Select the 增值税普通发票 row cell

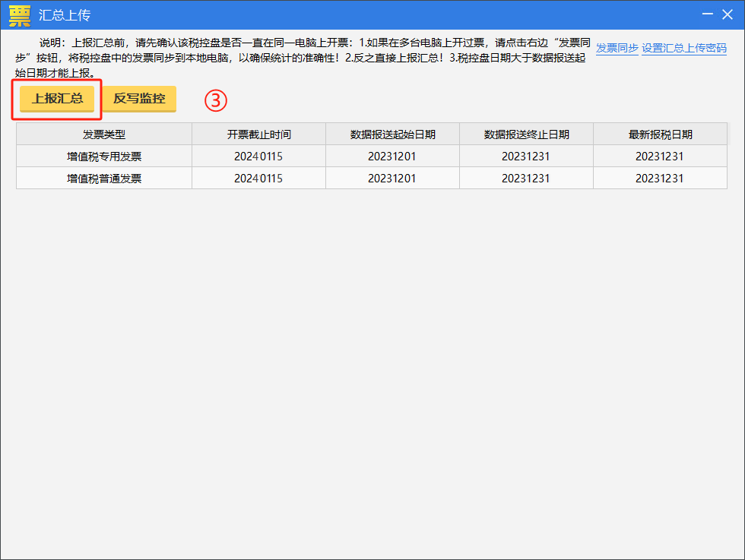pos(104,178)
